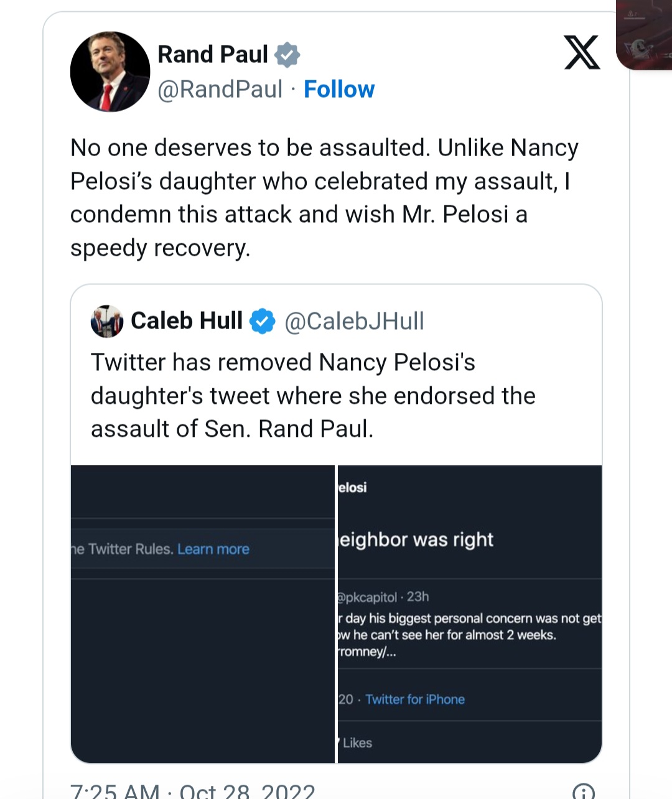Open the floating thumbnail in the top-right corner
Screen dimensions: 672x799
(645, 34)
